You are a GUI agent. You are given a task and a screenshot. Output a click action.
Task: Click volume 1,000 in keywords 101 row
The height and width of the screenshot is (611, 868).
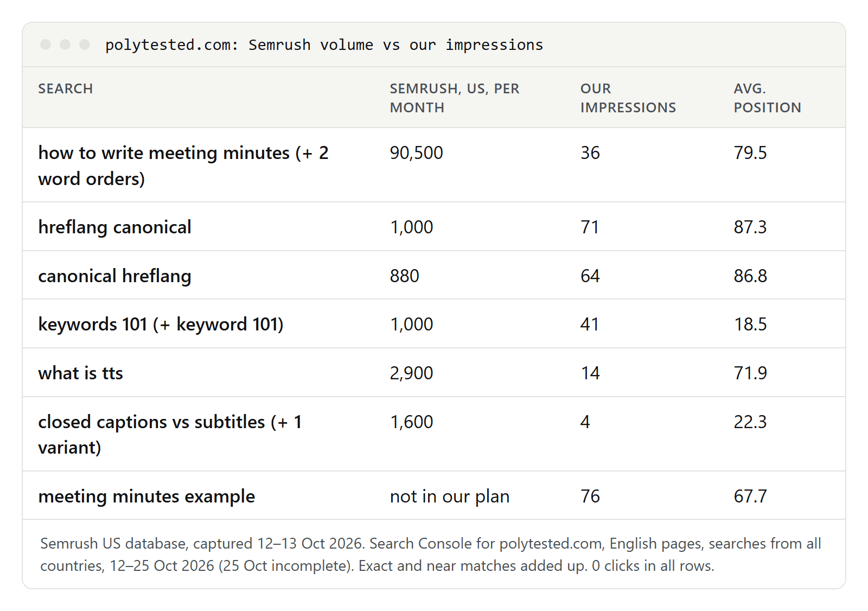(411, 324)
